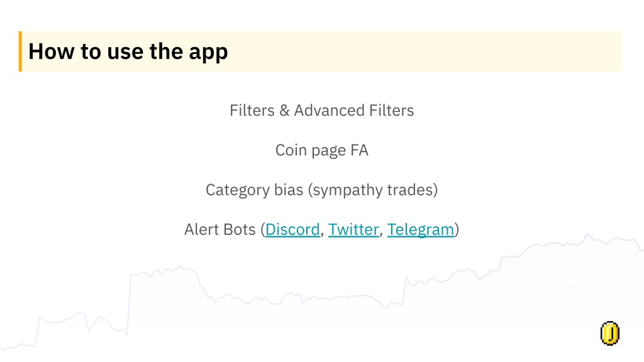Click the 'Category bias' words

pos(254,190)
